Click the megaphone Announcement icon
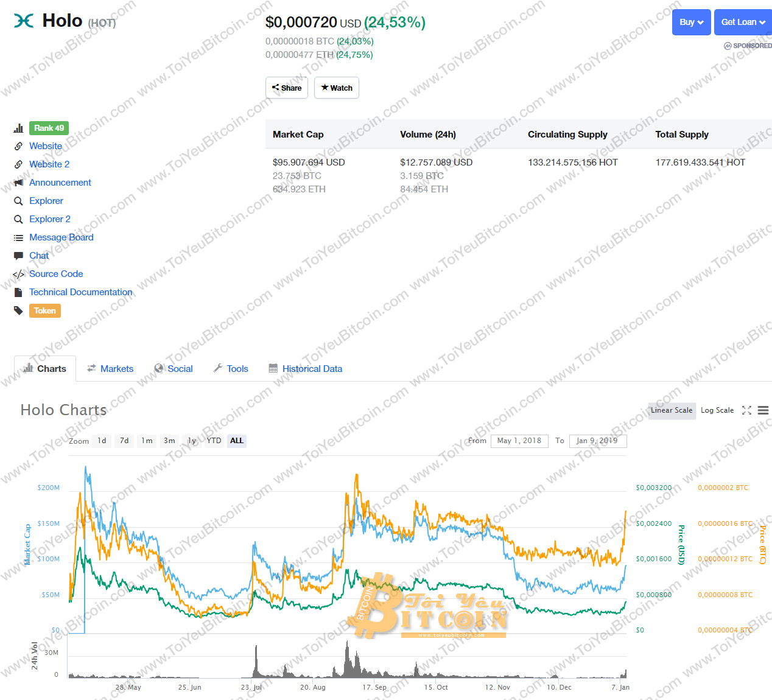This screenshot has width=772, height=700. tap(18, 183)
